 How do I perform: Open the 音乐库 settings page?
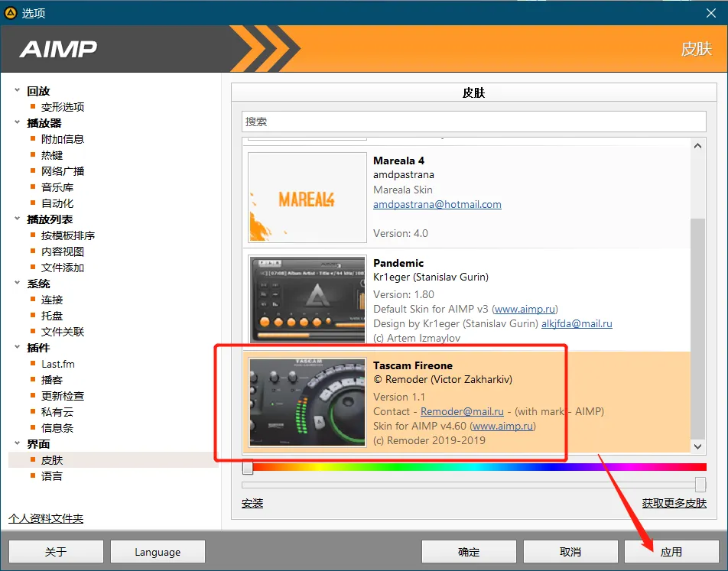pyautogui.click(x=57, y=187)
